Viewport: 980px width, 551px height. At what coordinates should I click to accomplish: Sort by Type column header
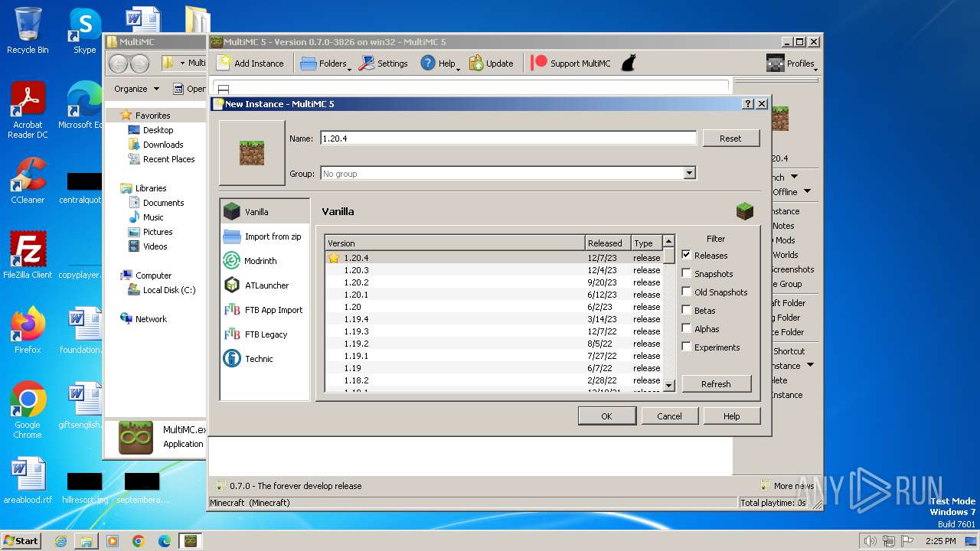[646, 243]
